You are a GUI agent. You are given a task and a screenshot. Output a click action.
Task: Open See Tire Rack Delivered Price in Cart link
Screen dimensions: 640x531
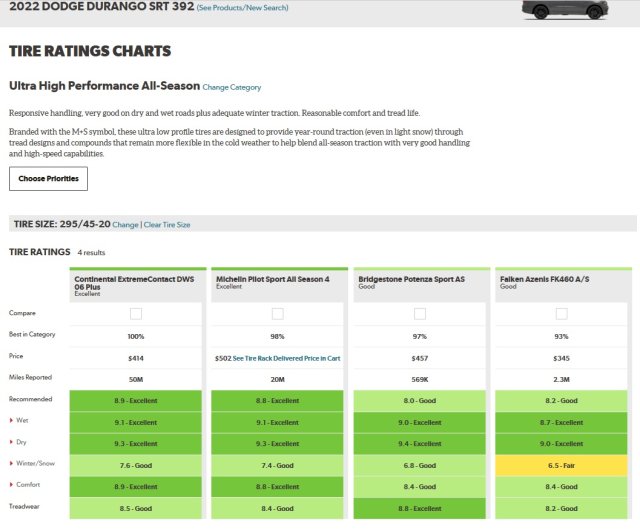point(286,358)
